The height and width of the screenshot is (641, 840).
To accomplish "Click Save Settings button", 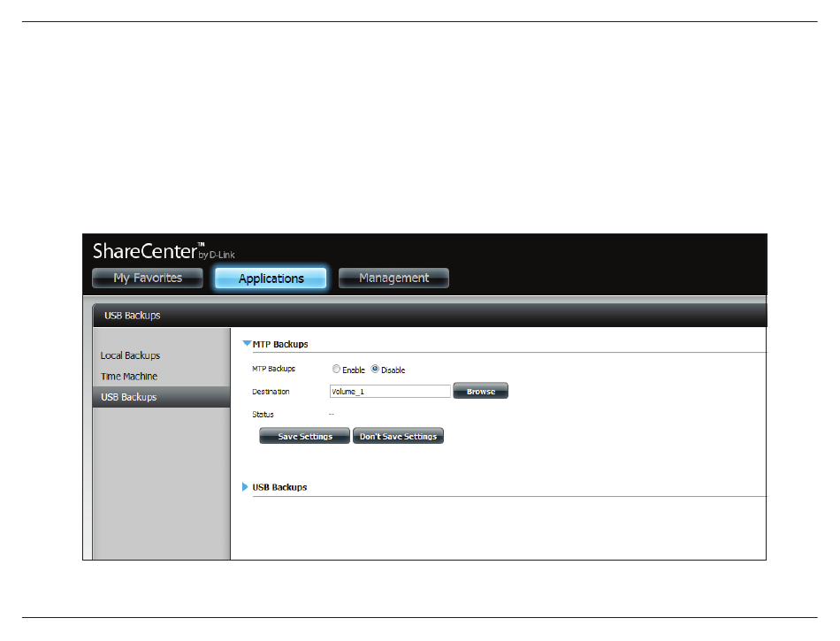I will pos(305,436).
